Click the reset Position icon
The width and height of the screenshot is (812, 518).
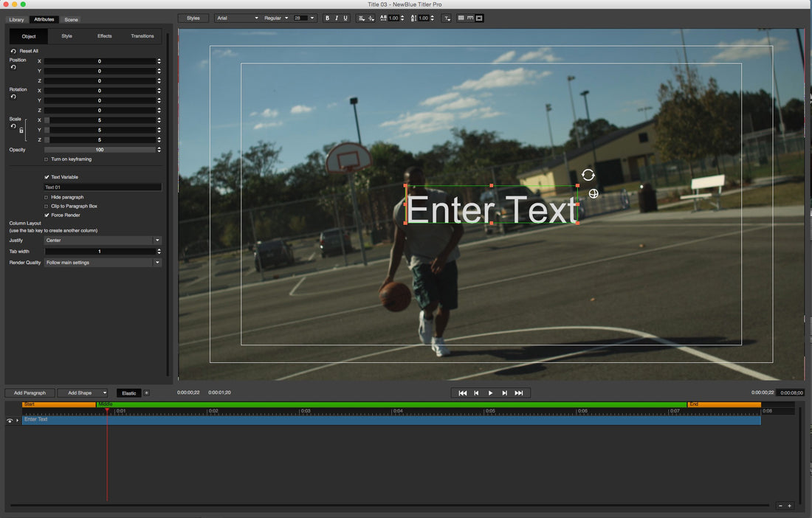point(13,67)
